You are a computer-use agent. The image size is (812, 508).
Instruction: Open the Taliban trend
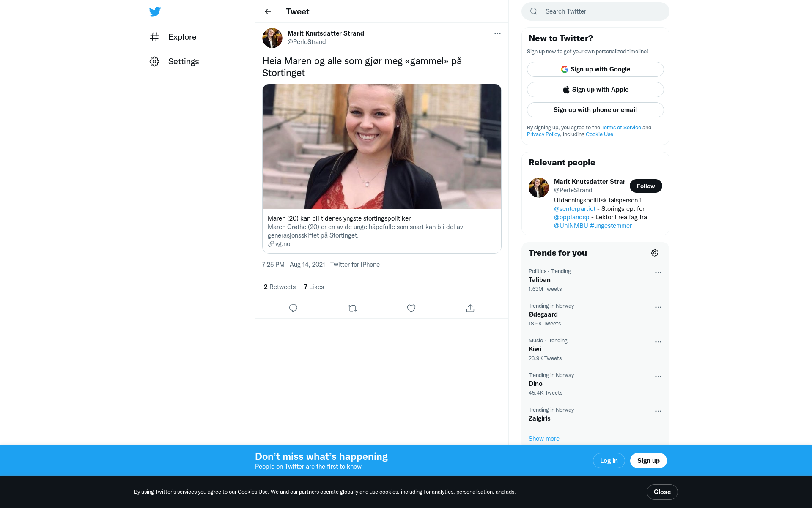click(x=595, y=280)
